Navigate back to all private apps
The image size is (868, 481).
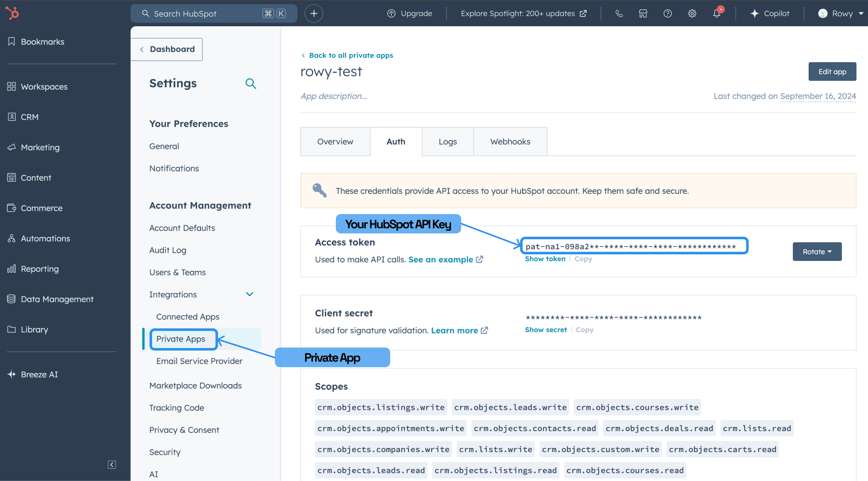pos(350,55)
